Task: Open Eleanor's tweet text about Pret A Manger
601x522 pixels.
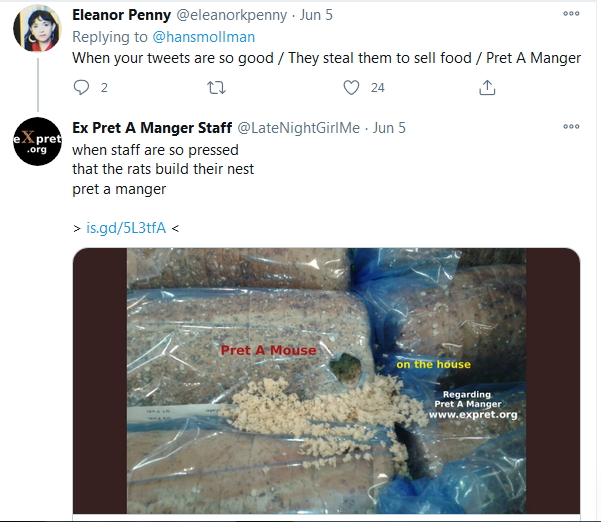Action: 326,58
